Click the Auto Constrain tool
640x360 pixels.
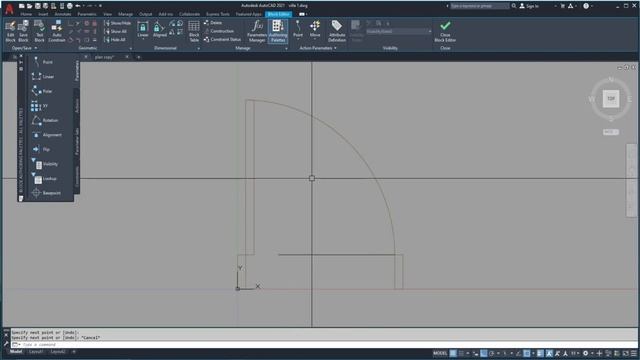click(57, 31)
